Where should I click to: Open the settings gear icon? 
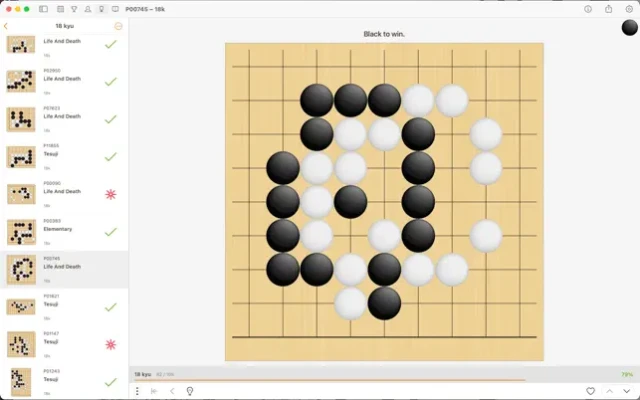pos(628,8)
